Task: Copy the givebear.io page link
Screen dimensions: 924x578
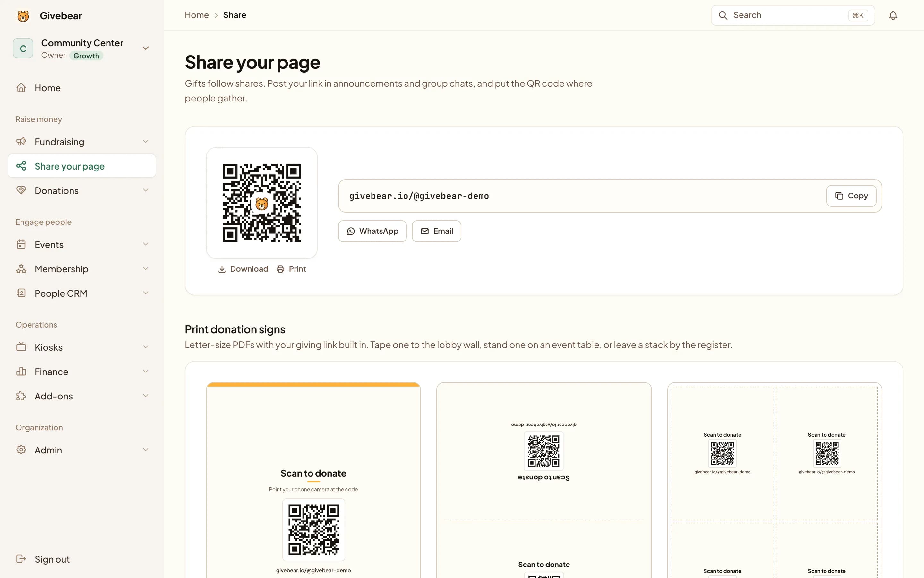Action: coord(851,196)
